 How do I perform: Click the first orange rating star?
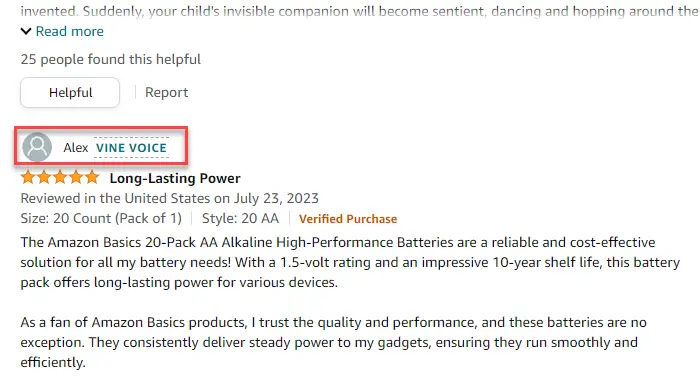pyautogui.click(x=28, y=178)
